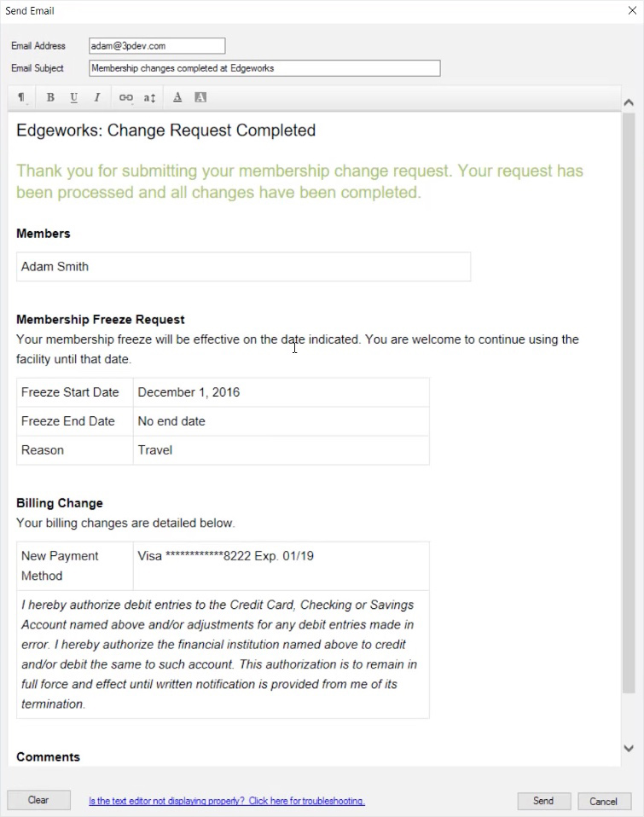Send the email
Screen dimensions: 644x817
click(x=543, y=801)
